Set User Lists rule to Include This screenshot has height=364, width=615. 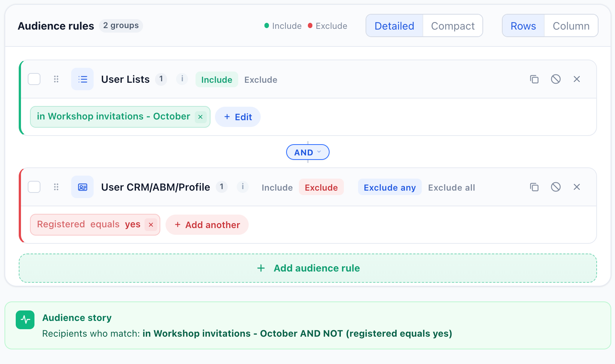(216, 79)
